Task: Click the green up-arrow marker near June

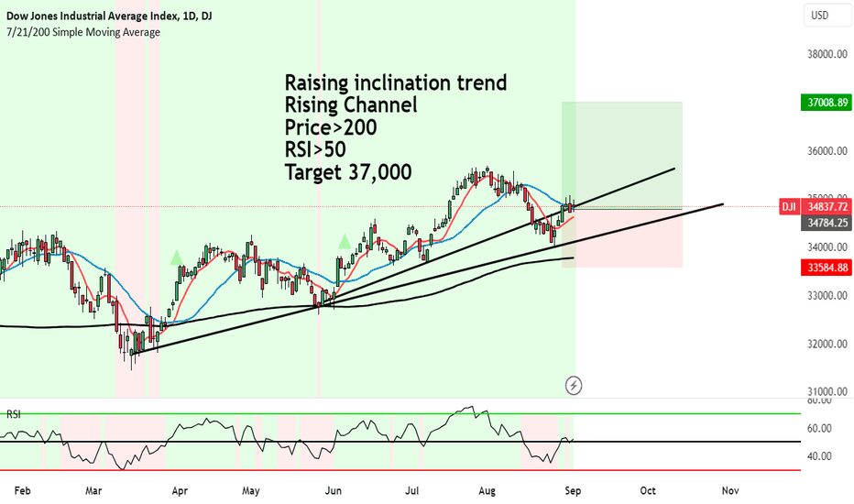Action: tap(345, 241)
